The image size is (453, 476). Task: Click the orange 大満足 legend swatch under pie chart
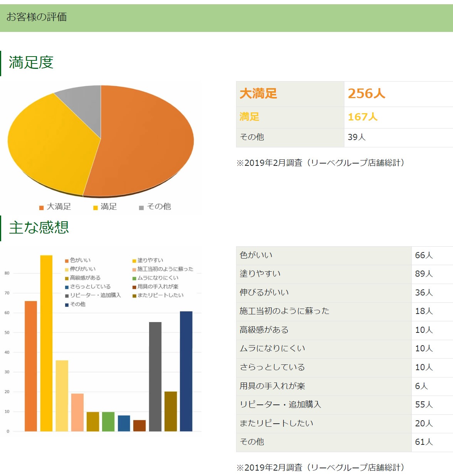tap(41, 208)
